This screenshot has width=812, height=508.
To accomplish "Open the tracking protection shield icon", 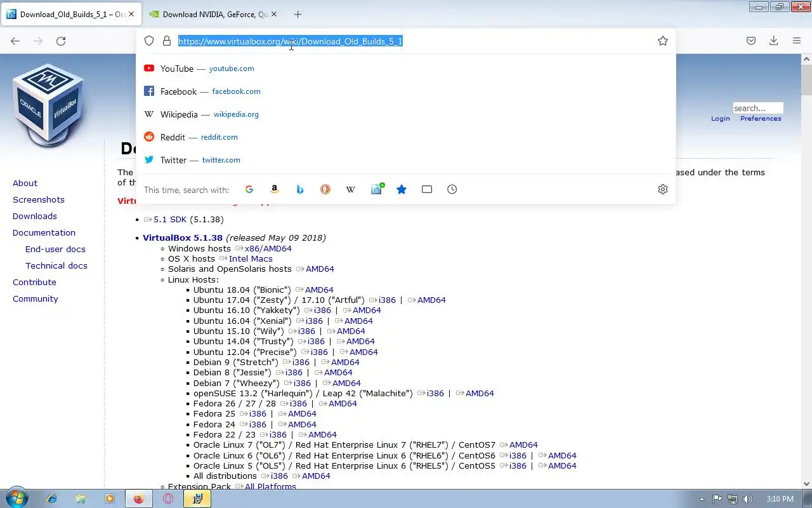I will (x=149, y=41).
